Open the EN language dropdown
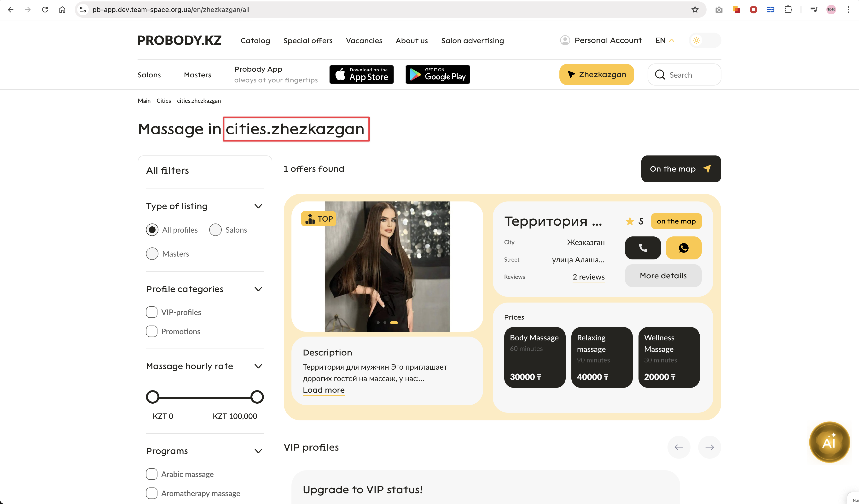 (664, 40)
